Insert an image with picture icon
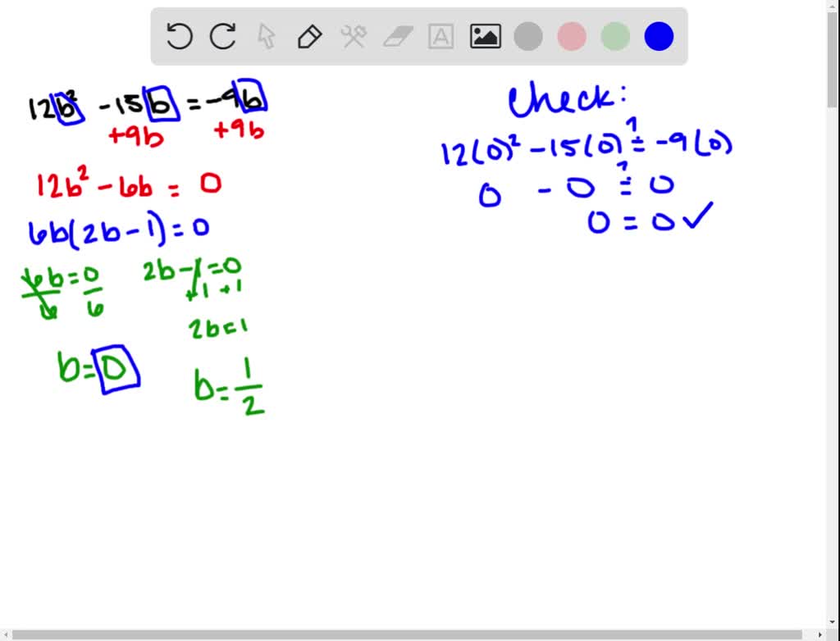This screenshot has height=641, width=840. click(486, 36)
